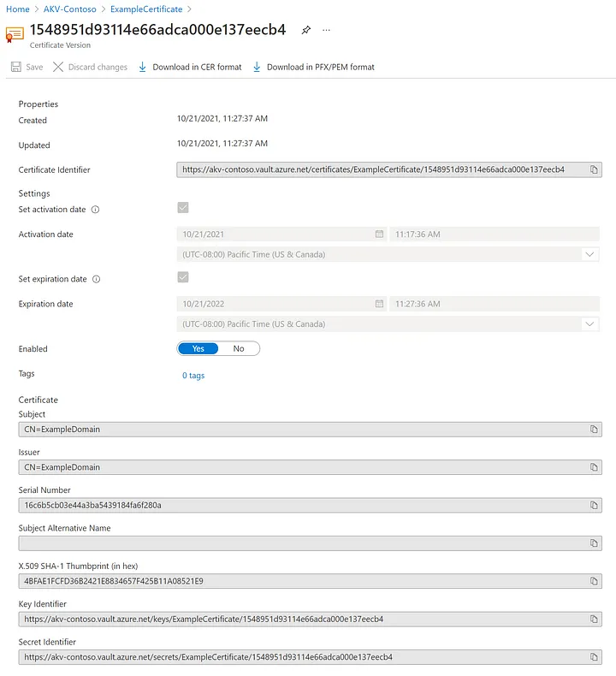This screenshot has height=676, width=616.
Task: Copy the Subject value
Action: point(594,429)
